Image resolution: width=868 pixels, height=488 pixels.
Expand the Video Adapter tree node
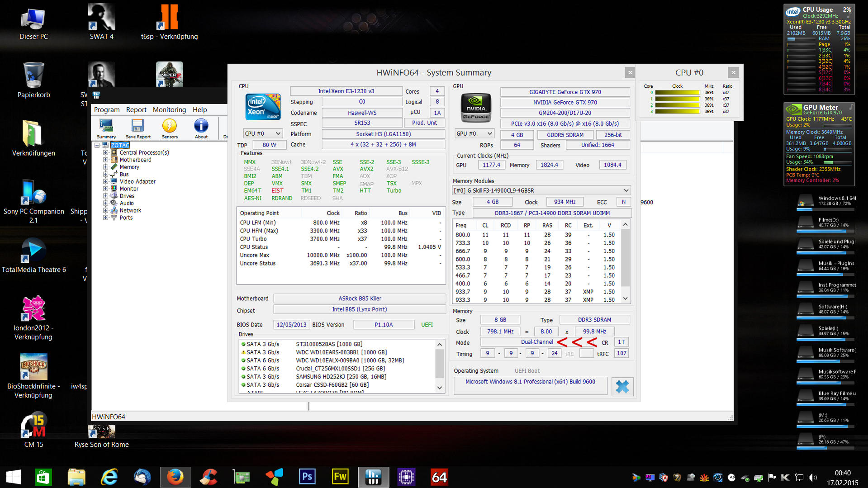tap(105, 181)
